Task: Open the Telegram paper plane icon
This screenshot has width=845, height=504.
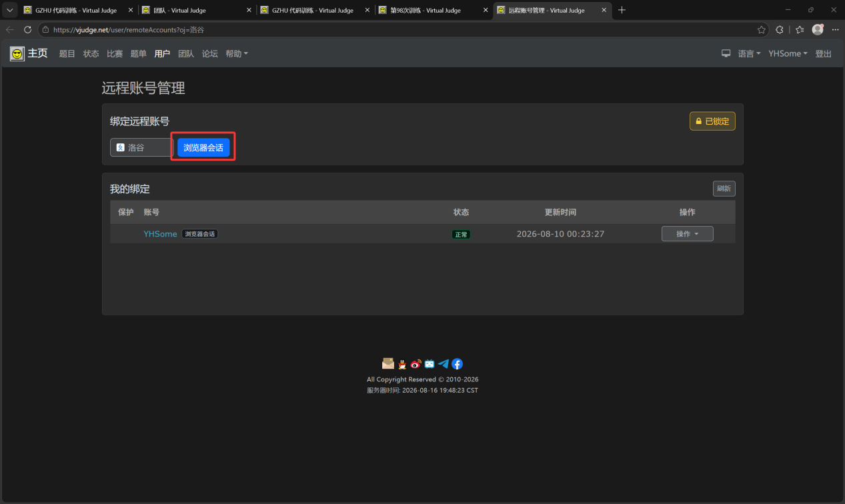Action: coord(444,364)
